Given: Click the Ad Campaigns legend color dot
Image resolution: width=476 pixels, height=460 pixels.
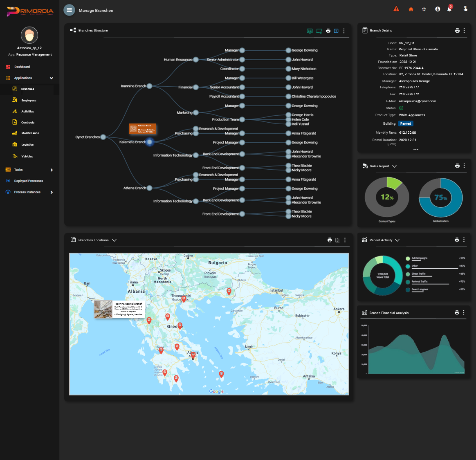Looking at the screenshot, I should coord(408,258).
